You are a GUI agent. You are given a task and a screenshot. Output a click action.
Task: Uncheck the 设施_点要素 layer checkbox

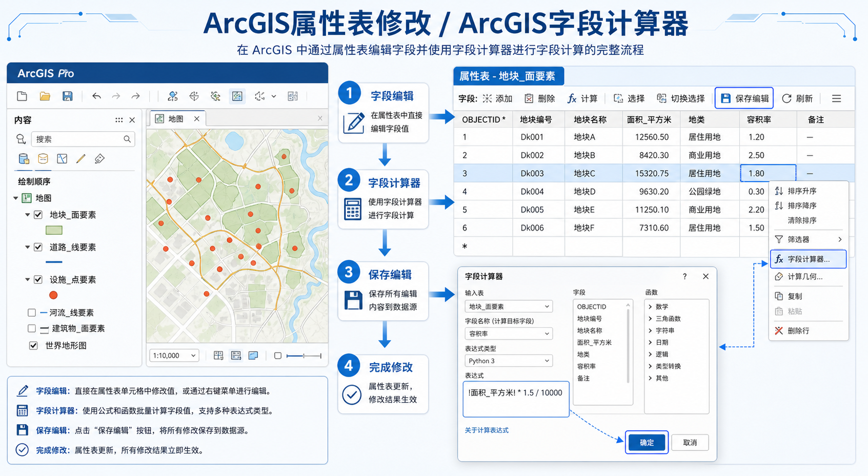(38, 280)
